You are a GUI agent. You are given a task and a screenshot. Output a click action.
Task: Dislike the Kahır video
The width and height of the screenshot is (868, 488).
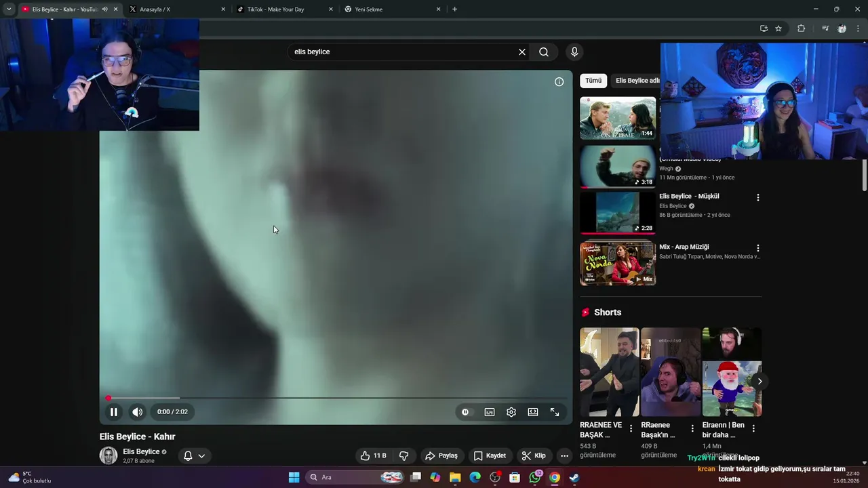tap(403, 455)
